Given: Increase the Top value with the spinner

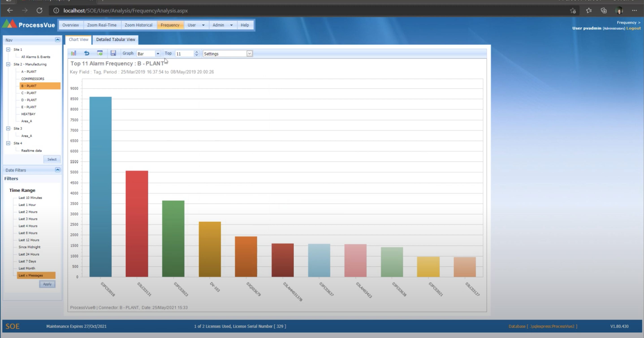Looking at the screenshot, I should point(197,52).
